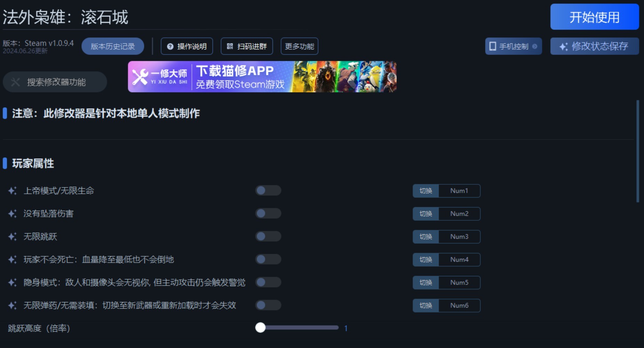This screenshot has height=348, width=644.
Task: Click the sparkle icon in 修改状态保存
Action: tap(563, 47)
